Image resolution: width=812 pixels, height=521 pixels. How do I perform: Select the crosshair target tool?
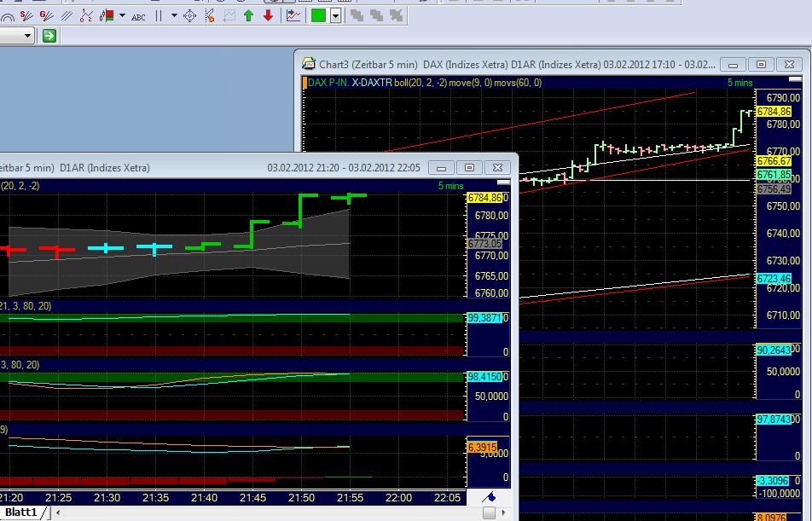coord(189,15)
